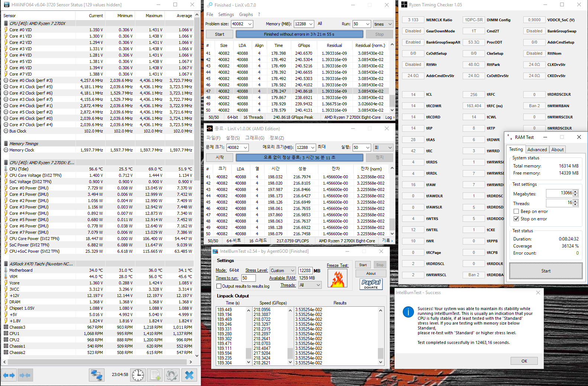Click Ryzen Timing Checker title icon
This screenshot has width=588, height=386.
pos(404,4)
